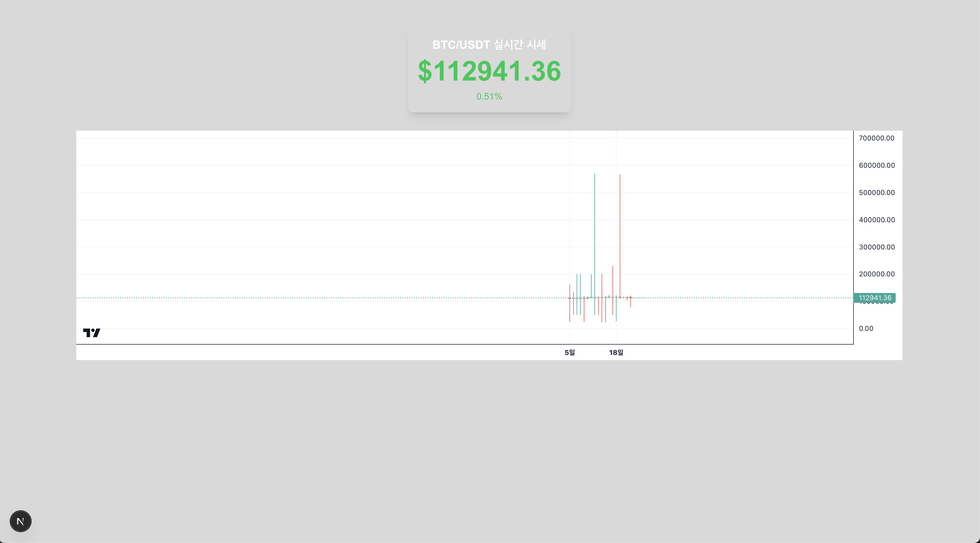Screen dimensions: 980x543
Task: Click the 600000.00 price scale label
Action: tap(876, 165)
